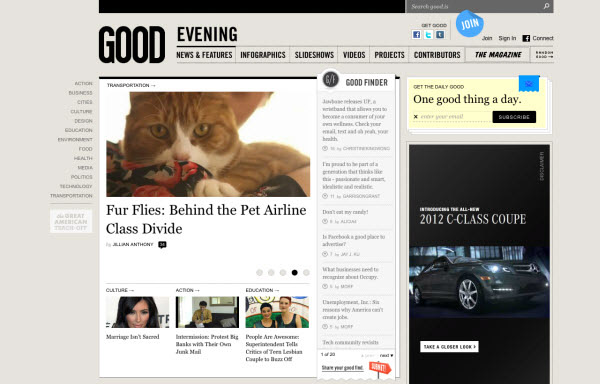The height and width of the screenshot is (384, 600).
Task: Click the Facebook Connect icon
Action: coord(526,38)
